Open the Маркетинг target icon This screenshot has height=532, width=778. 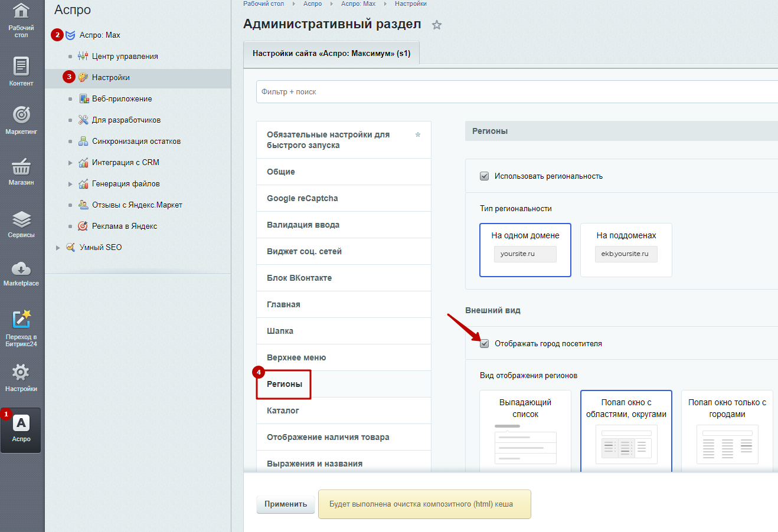[x=21, y=114]
